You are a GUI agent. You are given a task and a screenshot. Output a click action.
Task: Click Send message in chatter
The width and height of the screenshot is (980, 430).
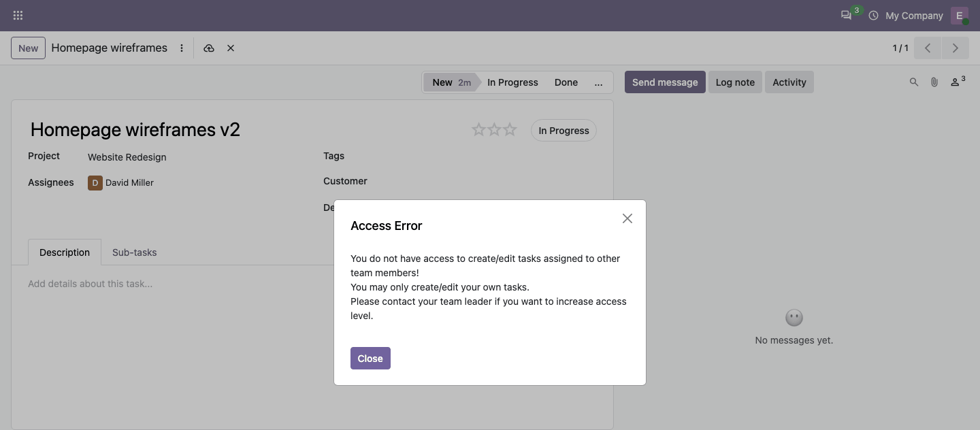(x=665, y=82)
